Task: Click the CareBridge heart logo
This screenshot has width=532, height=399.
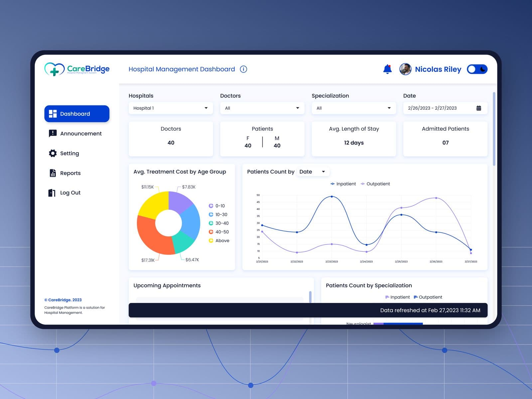Action: (x=54, y=69)
